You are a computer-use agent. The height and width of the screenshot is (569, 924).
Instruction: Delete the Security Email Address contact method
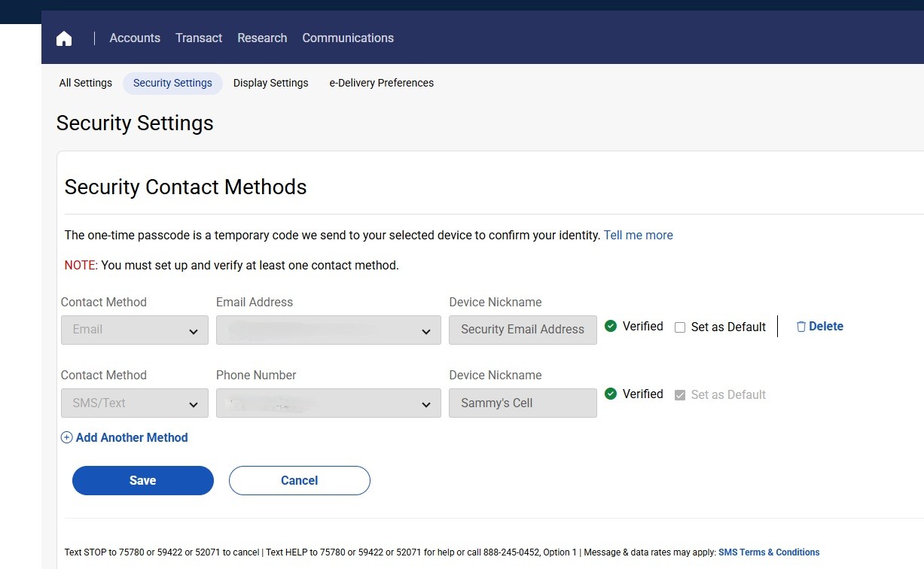coord(819,326)
